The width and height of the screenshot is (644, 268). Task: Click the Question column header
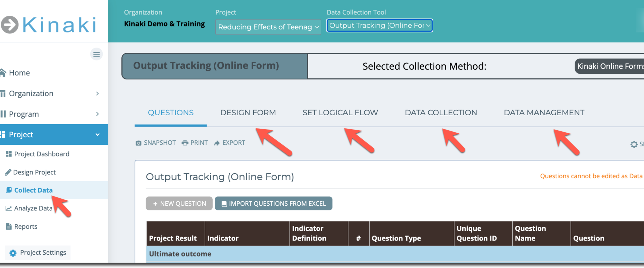tap(607, 233)
